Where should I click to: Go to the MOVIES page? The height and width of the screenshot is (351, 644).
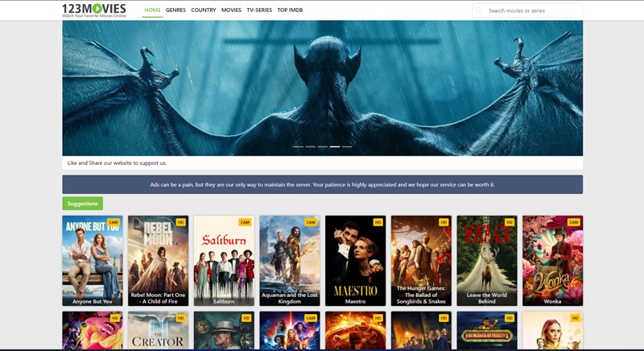231,10
